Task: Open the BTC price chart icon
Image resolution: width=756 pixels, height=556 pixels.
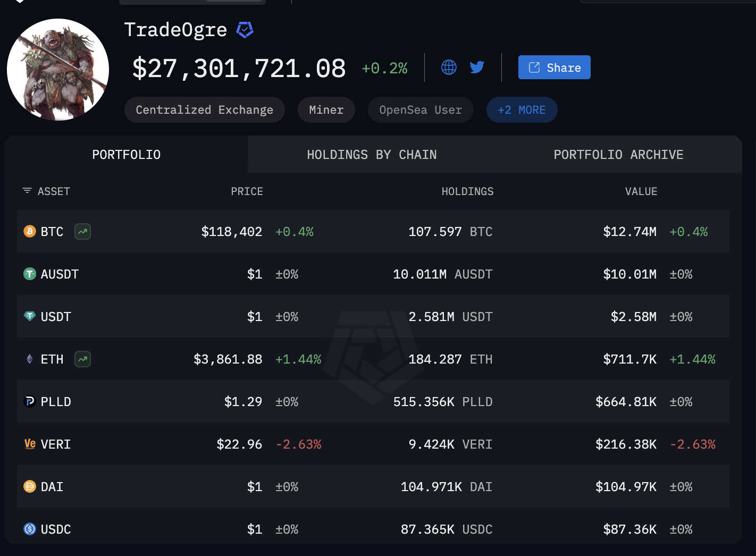Action: click(x=82, y=232)
